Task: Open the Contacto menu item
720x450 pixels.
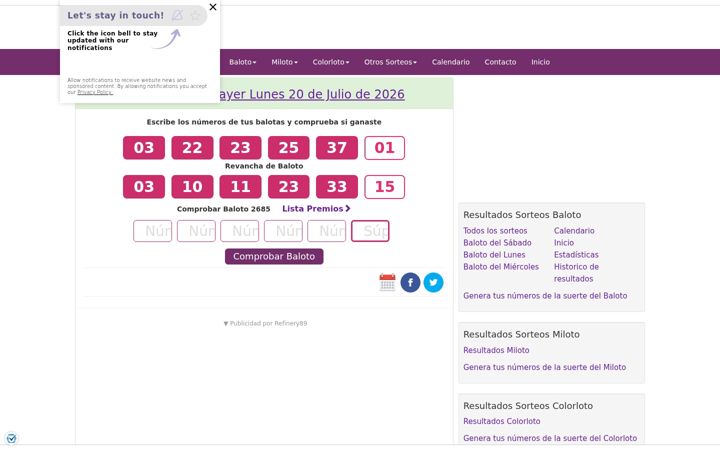Action: 500,62
